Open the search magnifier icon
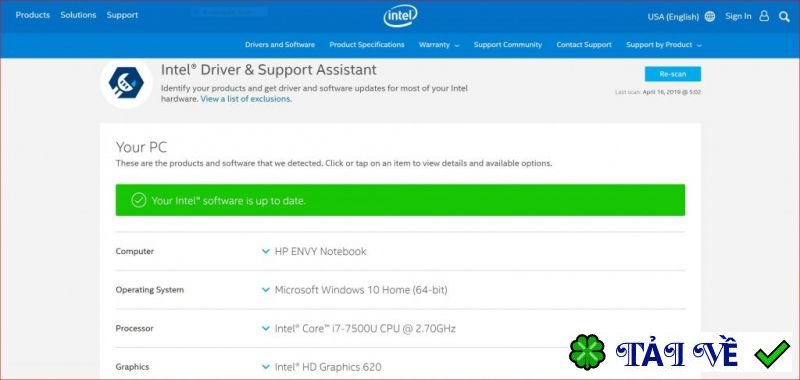The image size is (800, 380). point(784,16)
